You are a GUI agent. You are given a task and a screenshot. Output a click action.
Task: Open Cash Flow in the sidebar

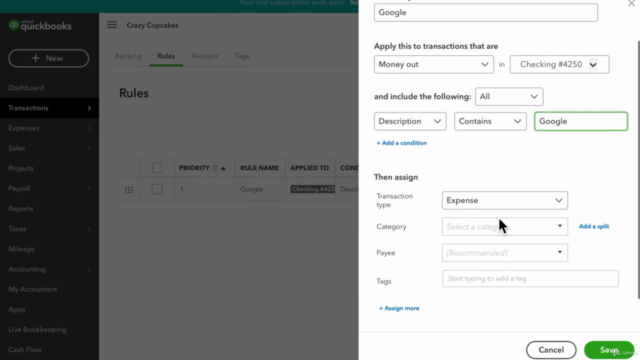(x=25, y=350)
